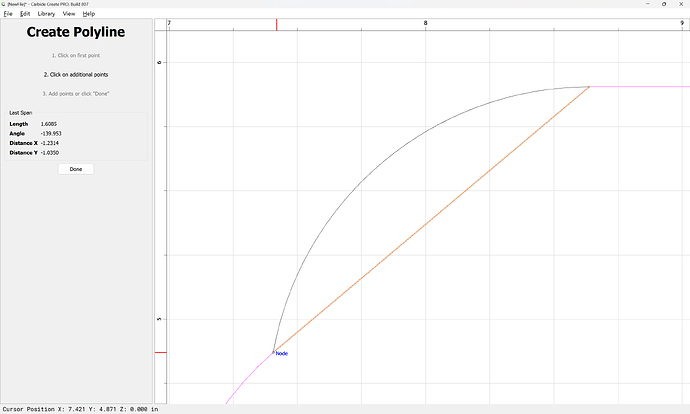Viewport: 690px width, 414px height.
Task: Click the 'Create Polyline' heading
Action: (x=76, y=32)
